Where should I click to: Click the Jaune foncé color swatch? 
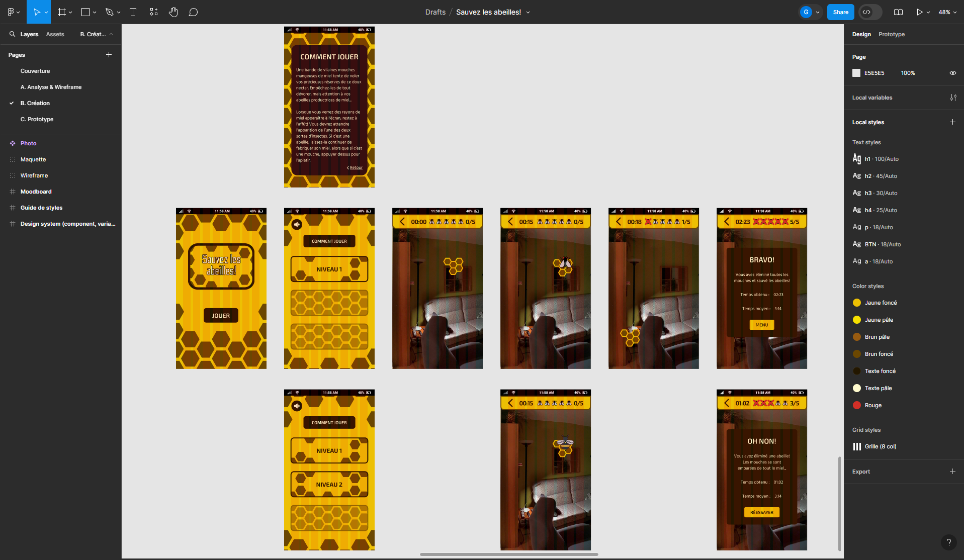click(x=856, y=303)
